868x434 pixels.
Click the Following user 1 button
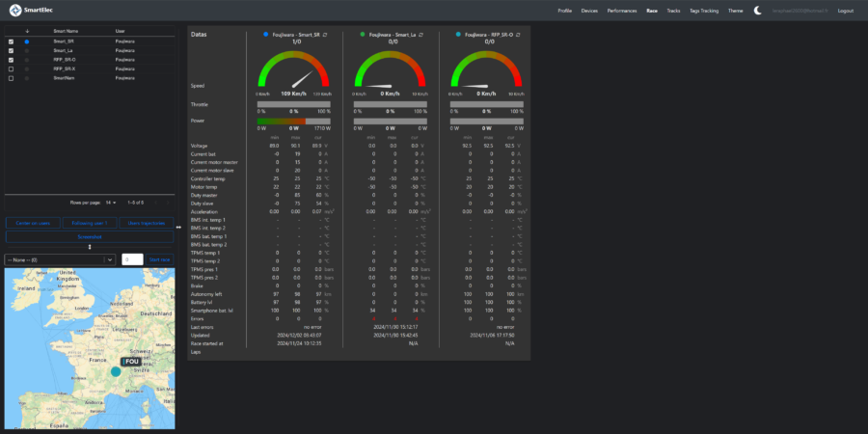coord(90,223)
